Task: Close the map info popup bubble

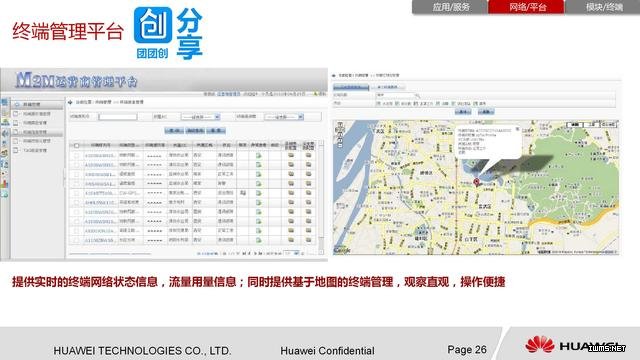Action: pos(517,129)
